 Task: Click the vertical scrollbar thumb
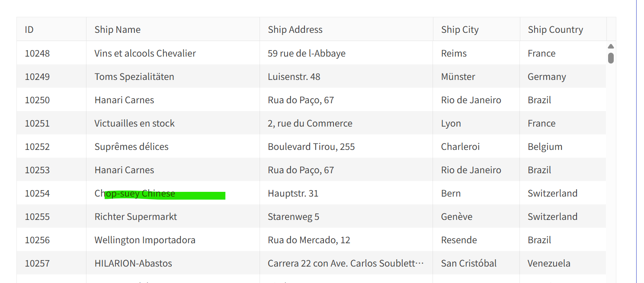[x=611, y=58]
